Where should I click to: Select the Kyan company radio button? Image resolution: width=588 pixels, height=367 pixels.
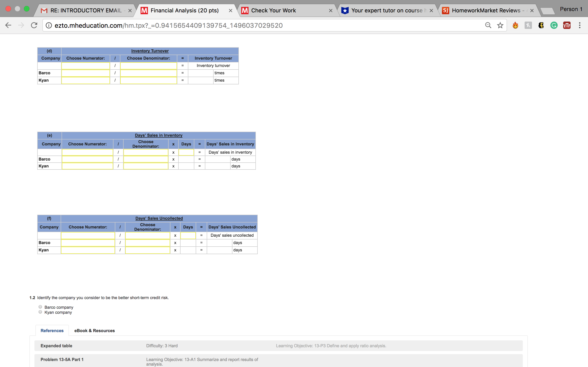pos(40,312)
